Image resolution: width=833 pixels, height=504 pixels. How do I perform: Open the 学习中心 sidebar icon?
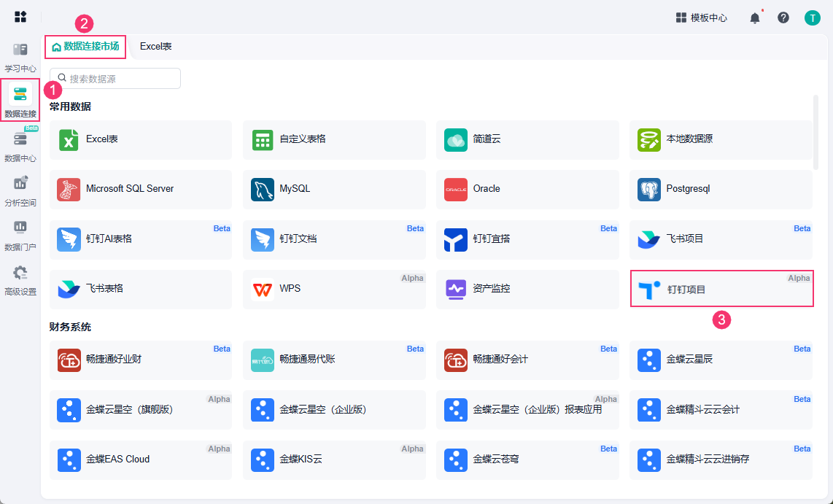click(x=20, y=50)
